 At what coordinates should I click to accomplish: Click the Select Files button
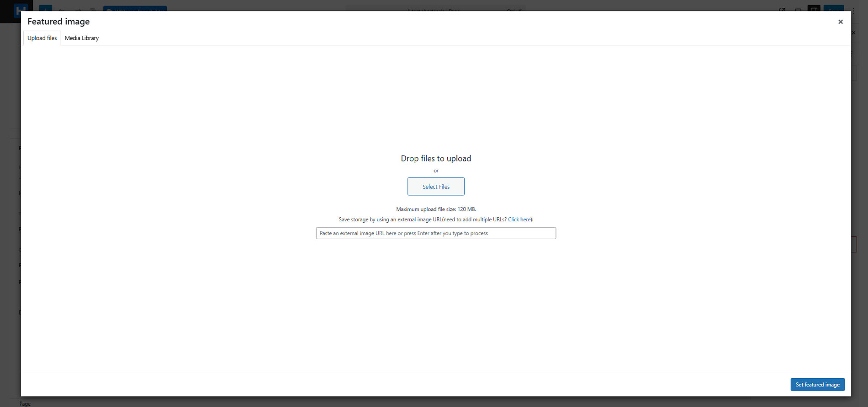point(436,187)
